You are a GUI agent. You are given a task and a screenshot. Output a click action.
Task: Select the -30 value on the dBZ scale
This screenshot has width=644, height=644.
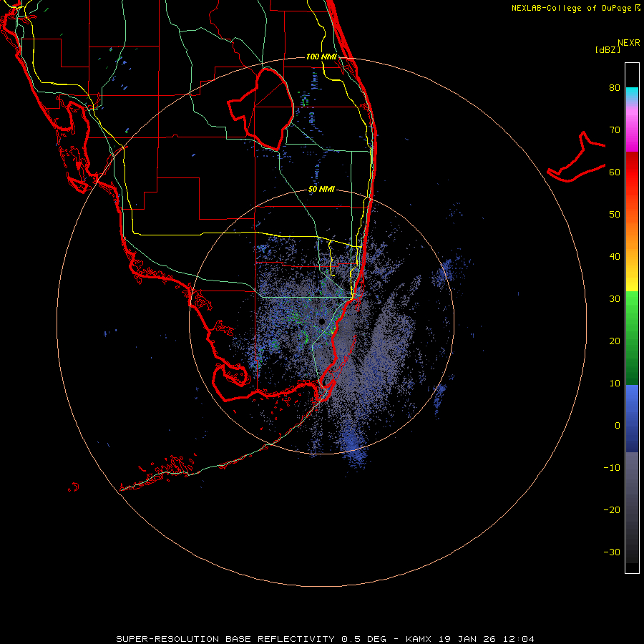612,552
